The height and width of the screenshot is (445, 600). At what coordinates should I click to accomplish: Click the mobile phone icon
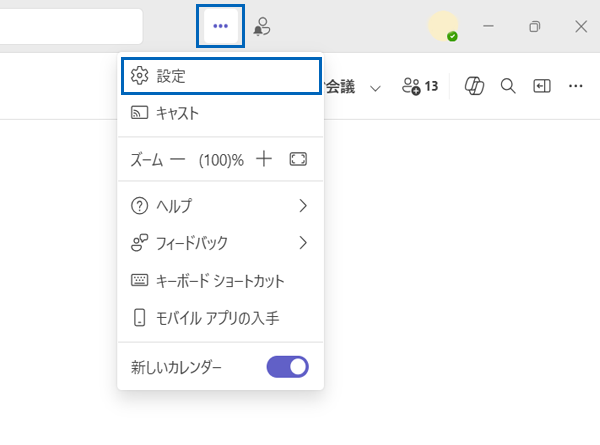point(139,318)
